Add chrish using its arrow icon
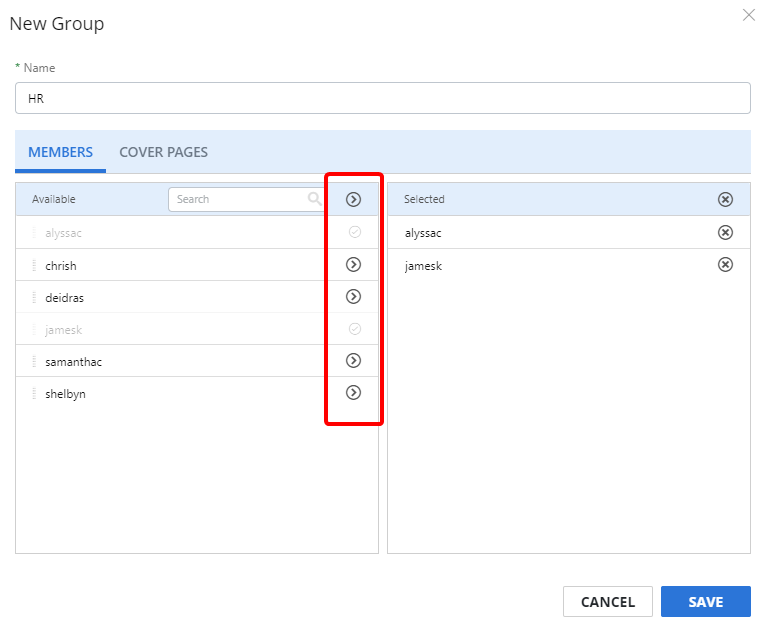768x623 pixels. (353, 265)
